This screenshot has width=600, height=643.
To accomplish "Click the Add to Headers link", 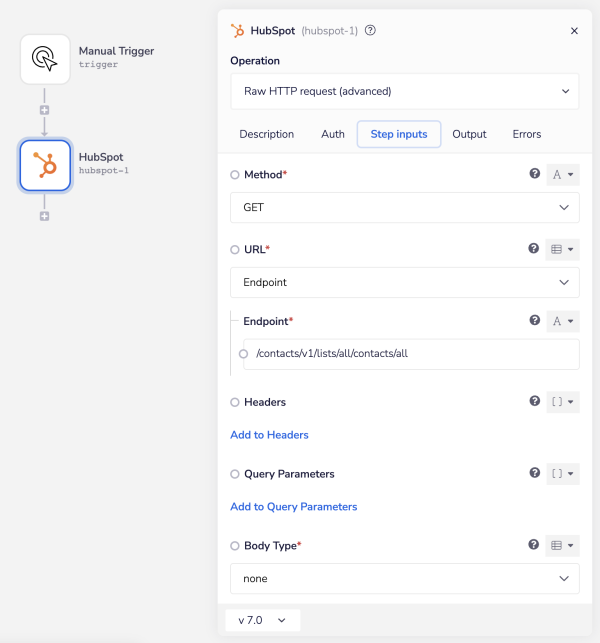I will click(269, 435).
